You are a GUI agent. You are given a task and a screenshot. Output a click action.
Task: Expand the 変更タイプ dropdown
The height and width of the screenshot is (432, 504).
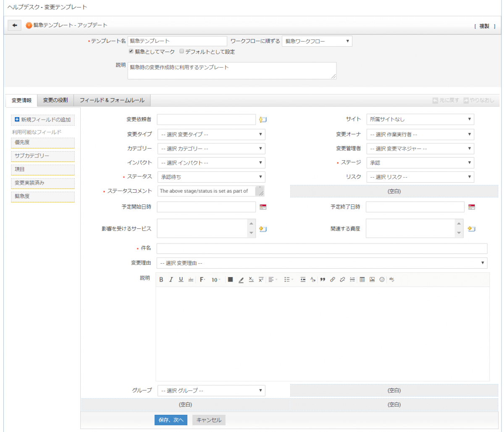211,134
